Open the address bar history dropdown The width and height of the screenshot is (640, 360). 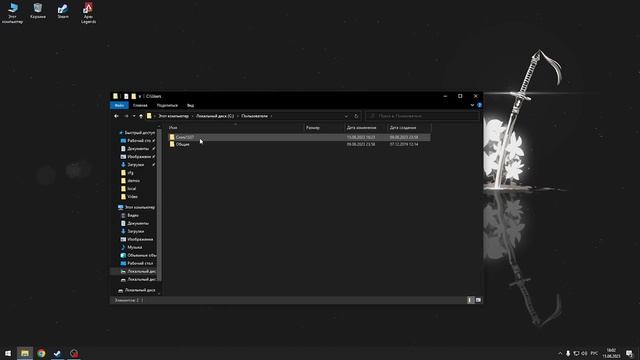pyautogui.click(x=346, y=116)
